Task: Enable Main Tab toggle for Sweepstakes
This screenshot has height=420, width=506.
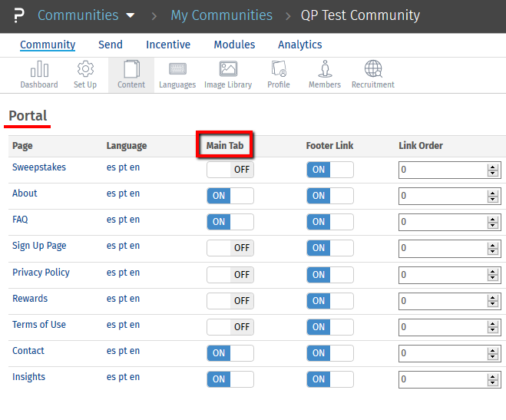Action: (230, 170)
